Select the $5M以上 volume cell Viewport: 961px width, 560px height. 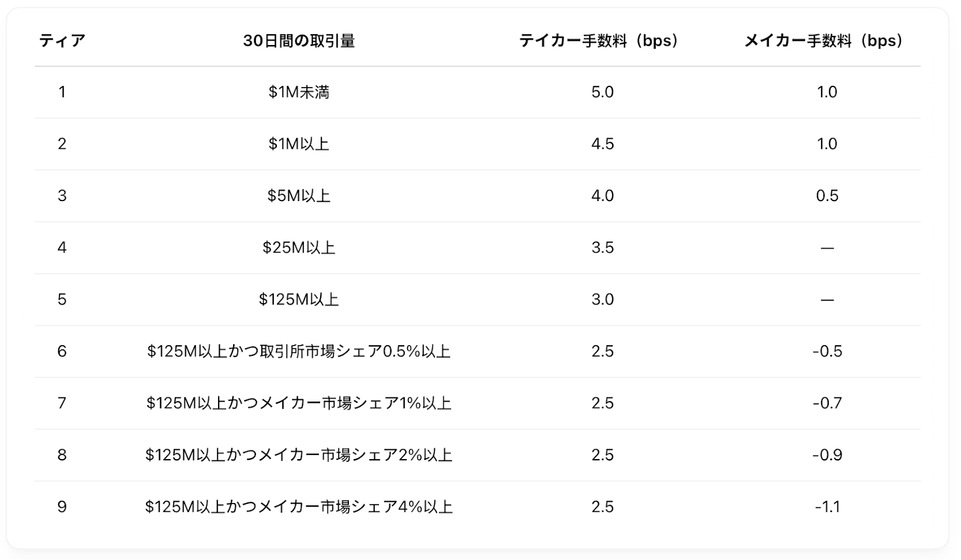299,196
